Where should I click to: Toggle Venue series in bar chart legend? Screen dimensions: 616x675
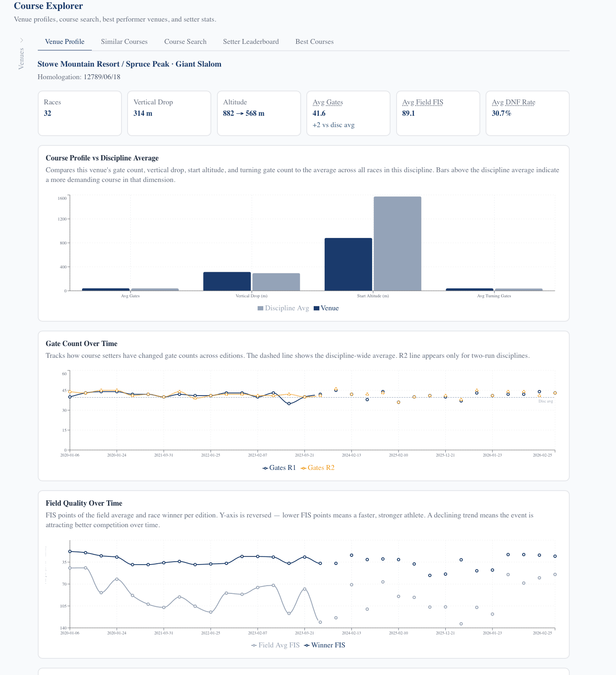tap(326, 308)
